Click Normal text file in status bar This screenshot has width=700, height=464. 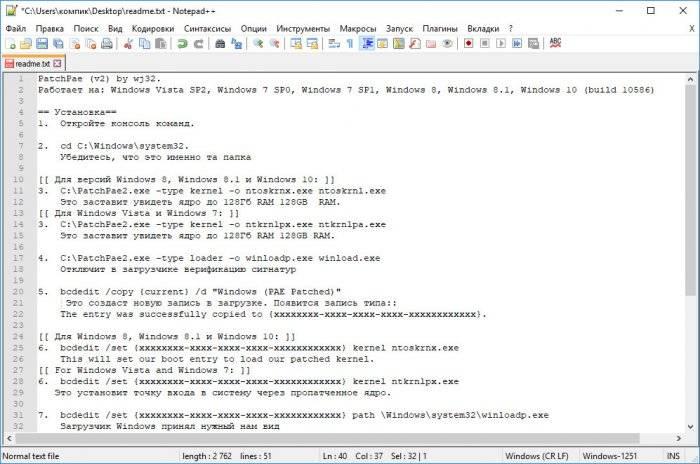(31, 456)
